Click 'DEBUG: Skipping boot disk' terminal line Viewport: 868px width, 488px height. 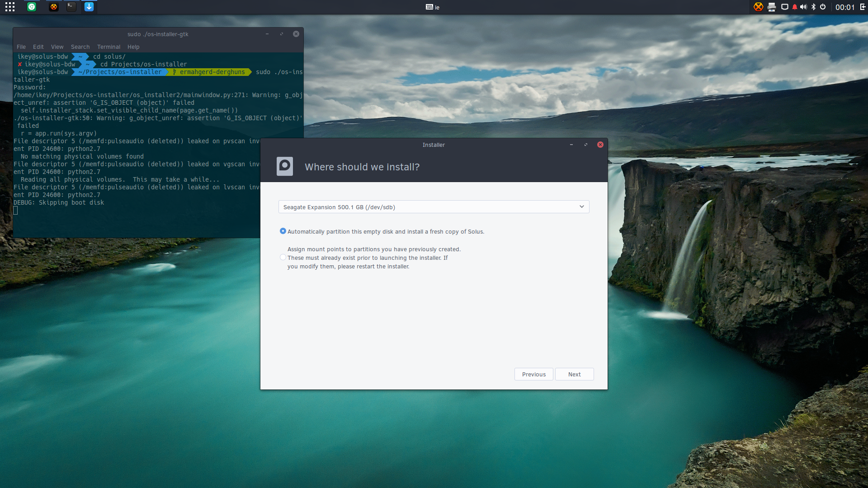59,202
